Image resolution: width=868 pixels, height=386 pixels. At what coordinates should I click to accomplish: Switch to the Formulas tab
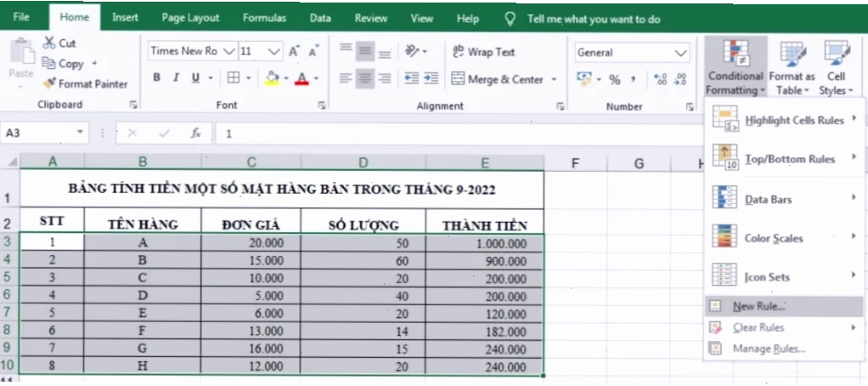pyautogui.click(x=265, y=18)
